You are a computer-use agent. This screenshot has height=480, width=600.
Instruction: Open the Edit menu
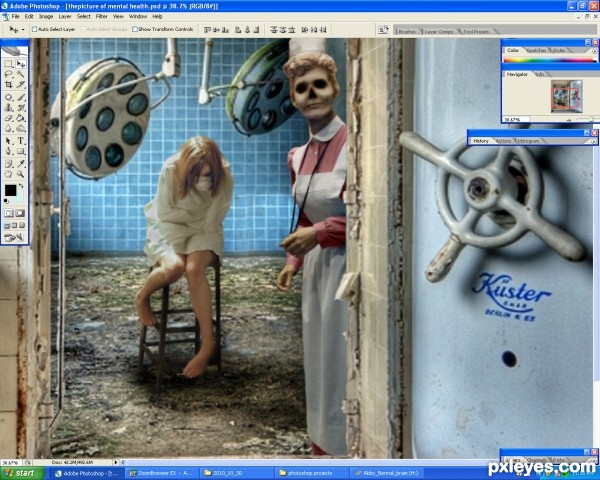tap(29, 16)
